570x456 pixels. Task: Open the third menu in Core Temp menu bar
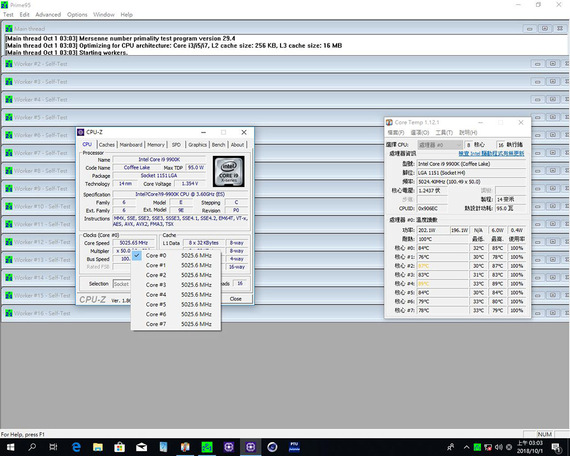click(444, 132)
